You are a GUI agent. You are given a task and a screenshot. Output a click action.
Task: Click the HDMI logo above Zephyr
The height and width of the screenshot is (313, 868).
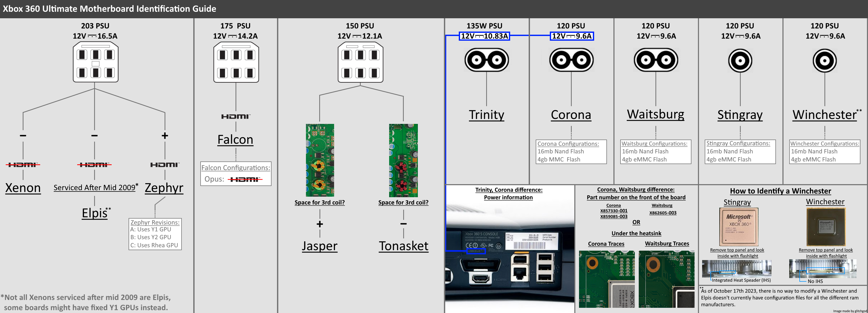point(164,164)
